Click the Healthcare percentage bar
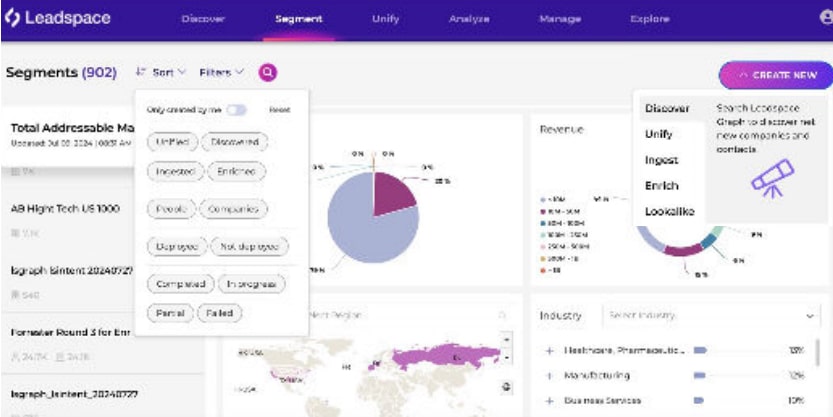 [x=700, y=351]
